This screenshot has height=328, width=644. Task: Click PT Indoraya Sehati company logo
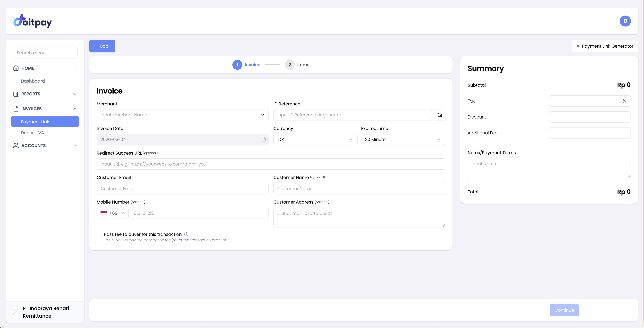click(x=16, y=312)
